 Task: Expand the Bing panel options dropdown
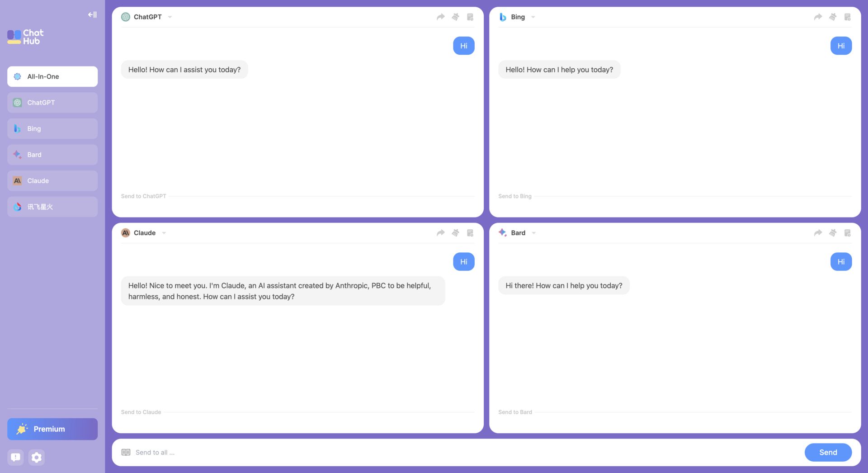533,17
